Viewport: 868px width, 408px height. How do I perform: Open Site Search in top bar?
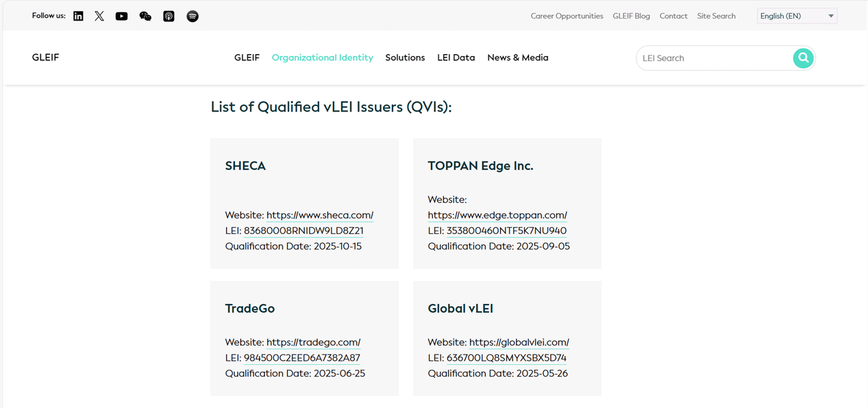coord(716,16)
